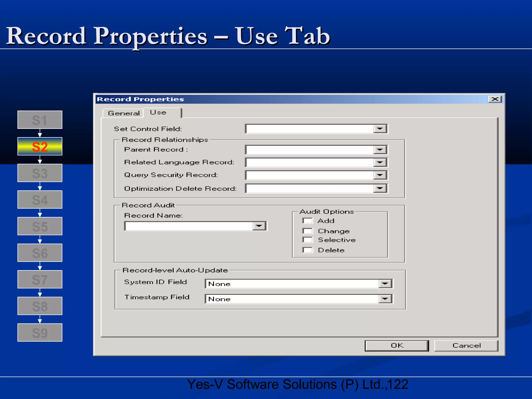532x399 pixels.
Task: Enable the Add audit option
Action: pyautogui.click(x=308, y=221)
